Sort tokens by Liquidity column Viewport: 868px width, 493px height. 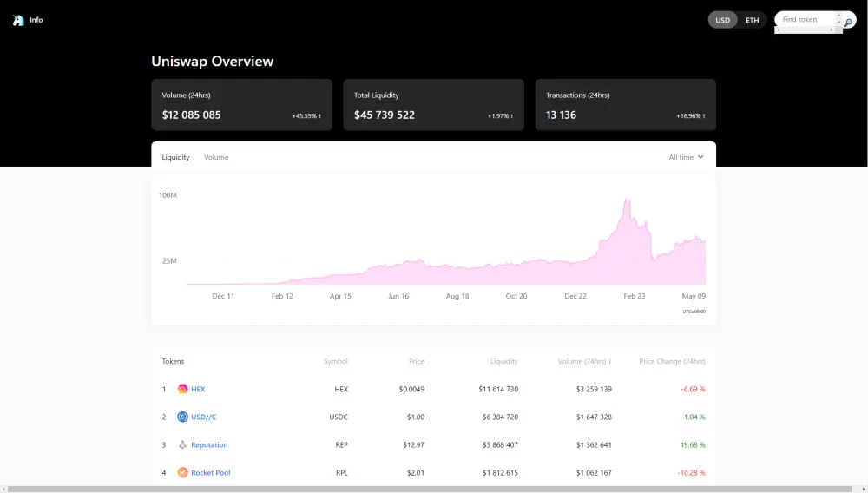click(503, 361)
